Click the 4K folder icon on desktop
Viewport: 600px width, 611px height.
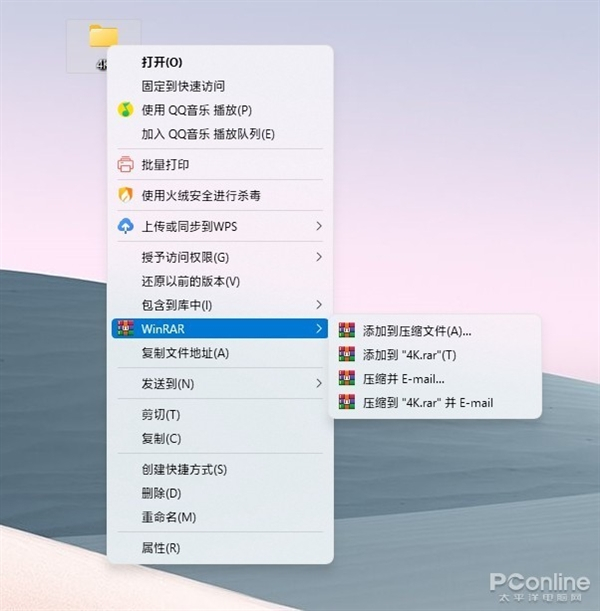(x=103, y=36)
